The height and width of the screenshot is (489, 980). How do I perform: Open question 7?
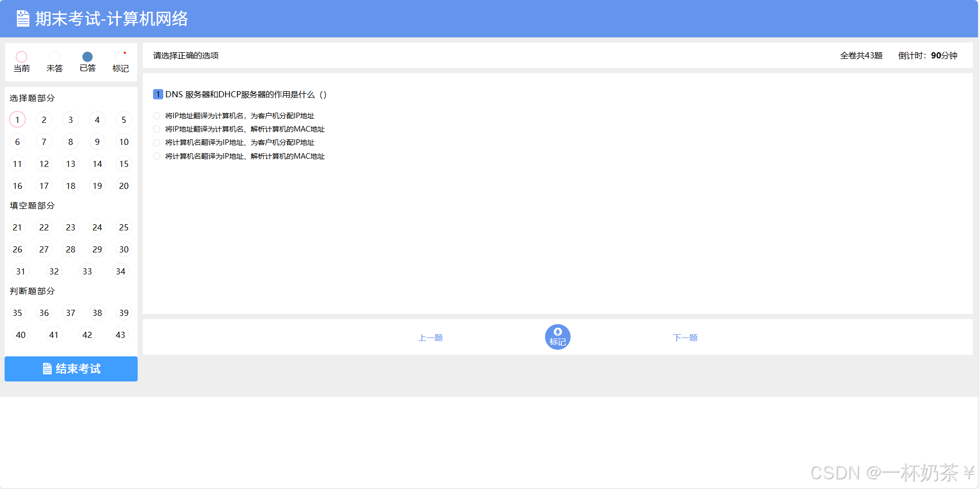[44, 142]
